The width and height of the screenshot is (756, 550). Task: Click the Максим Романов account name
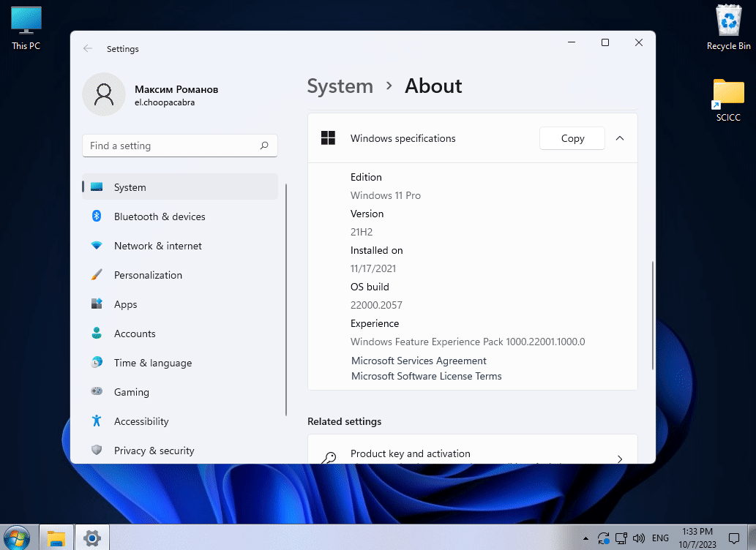[x=176, y=89]
